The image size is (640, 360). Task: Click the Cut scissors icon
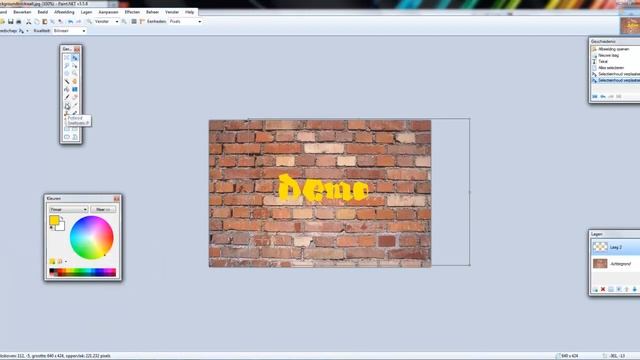tap(29, 21)
